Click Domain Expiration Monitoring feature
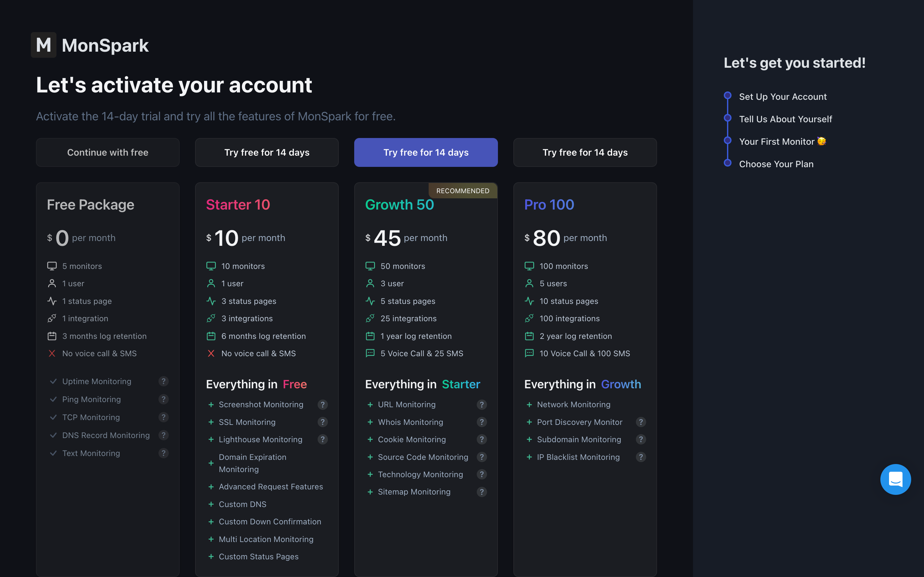Viewport: 924px width, 577px height. coord(252,463)
